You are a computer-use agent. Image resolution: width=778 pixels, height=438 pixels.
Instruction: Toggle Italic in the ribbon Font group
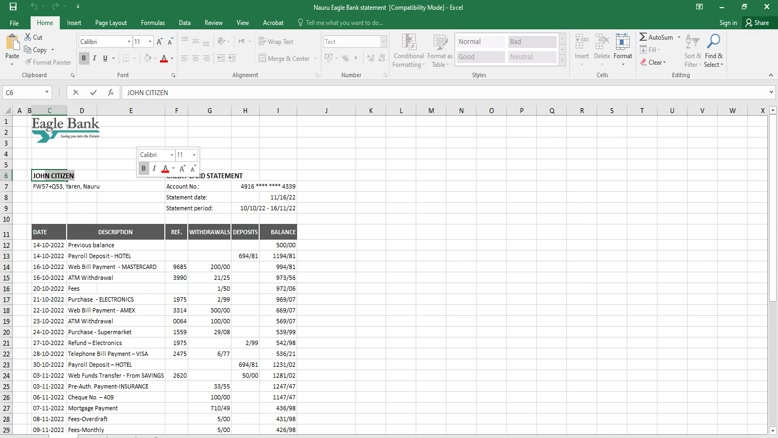pos(95,59)
